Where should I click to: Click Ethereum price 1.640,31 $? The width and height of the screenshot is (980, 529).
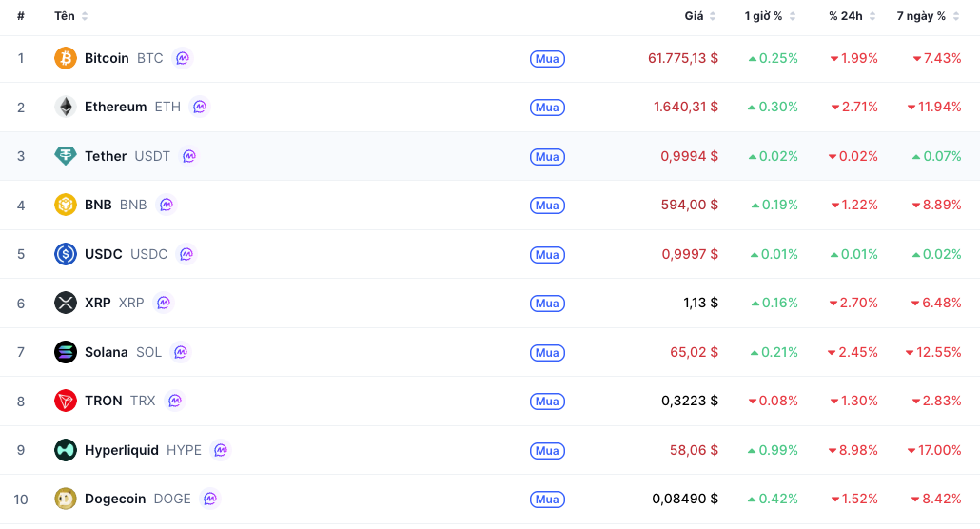[x=686, y=107]
